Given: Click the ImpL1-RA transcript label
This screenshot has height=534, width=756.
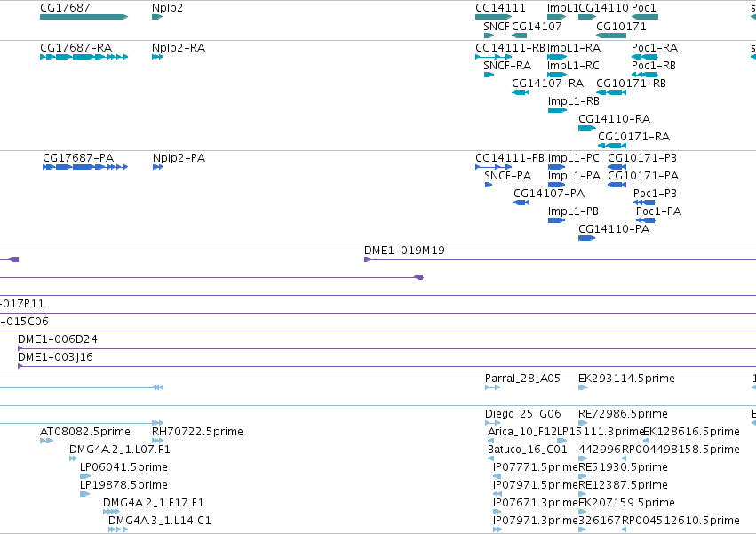Looking at the screenshot, I should [574, 48].
